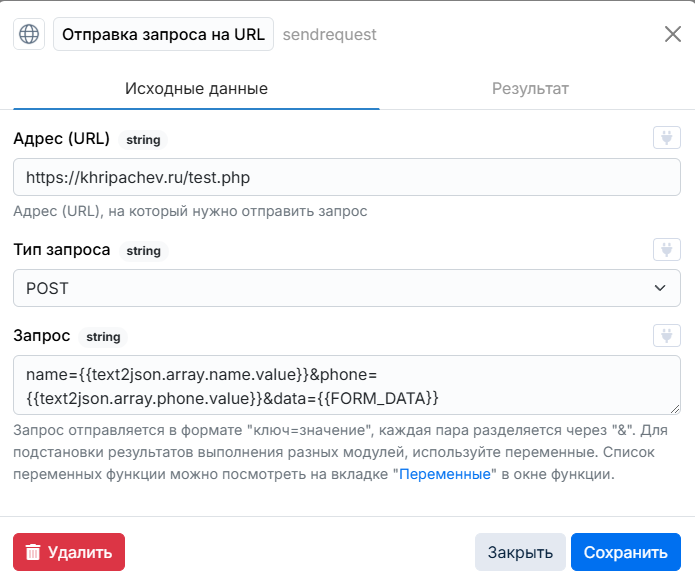Image resolution: width=695 pixels, height=583 pixels.
Task: Click the trash icon on the Удалить button
Action: tap(33, 552)
